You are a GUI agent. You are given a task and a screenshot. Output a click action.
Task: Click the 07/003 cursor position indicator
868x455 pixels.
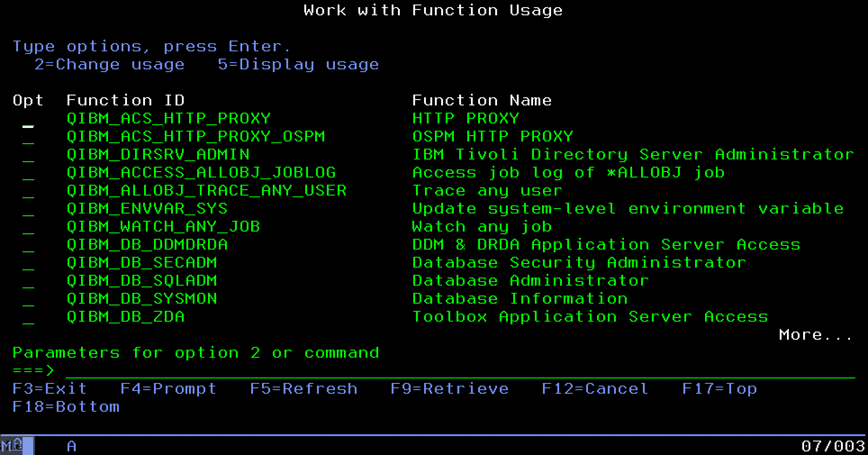[x=832, y=446]
